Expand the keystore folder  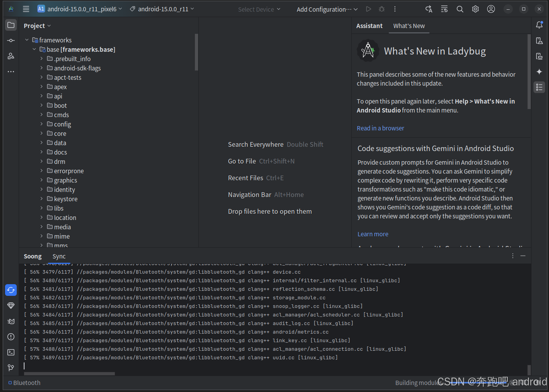(x=42, y=199)
